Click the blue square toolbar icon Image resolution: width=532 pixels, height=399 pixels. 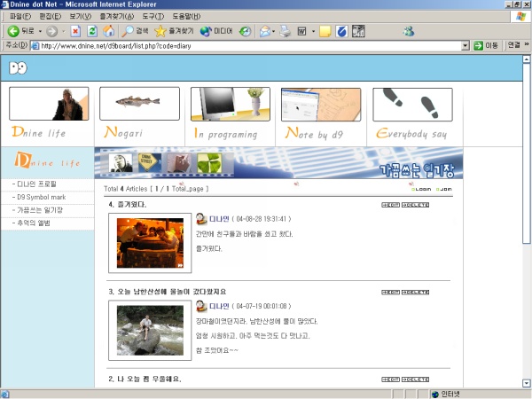[x=341, y=31]
